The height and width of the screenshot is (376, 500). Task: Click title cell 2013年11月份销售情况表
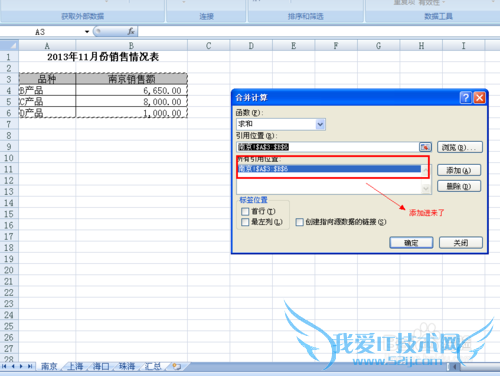coord(103,57)
